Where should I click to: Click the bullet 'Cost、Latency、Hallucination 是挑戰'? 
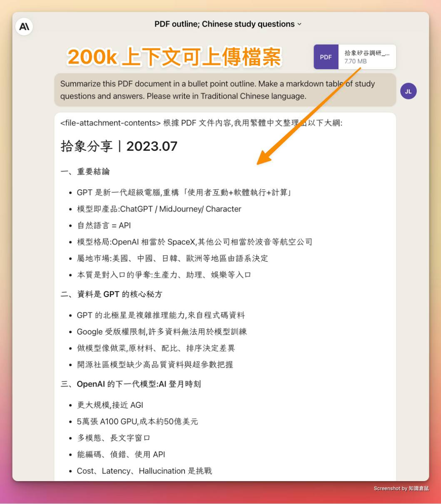pyautogui.click(x=144, y=471)
